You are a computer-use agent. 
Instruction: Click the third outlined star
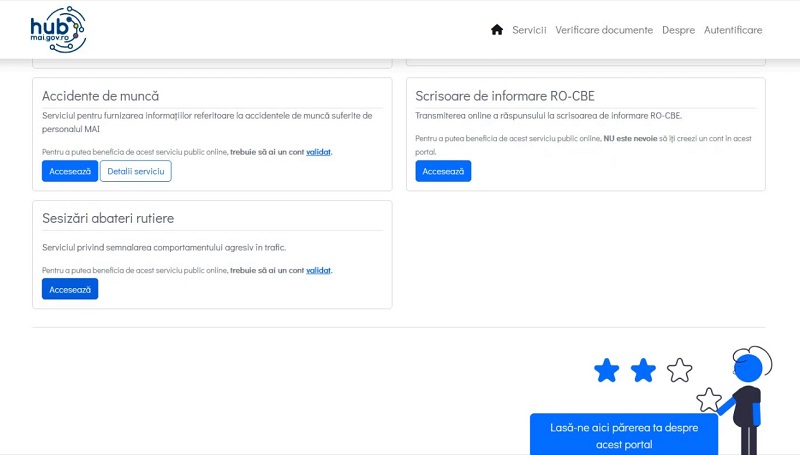(x=680, y=370)
